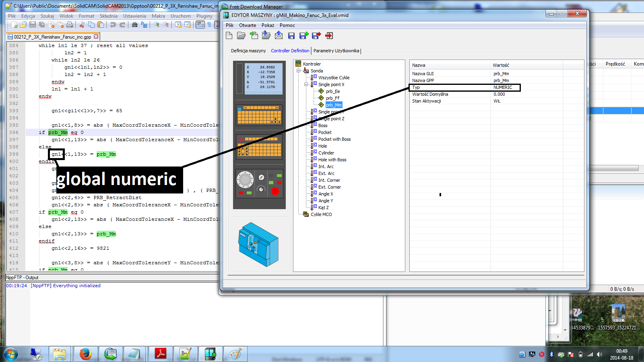This screenshot has height=362, width=644.
Task: Click the envelope with blue up arrow icon
Action: 279,36
